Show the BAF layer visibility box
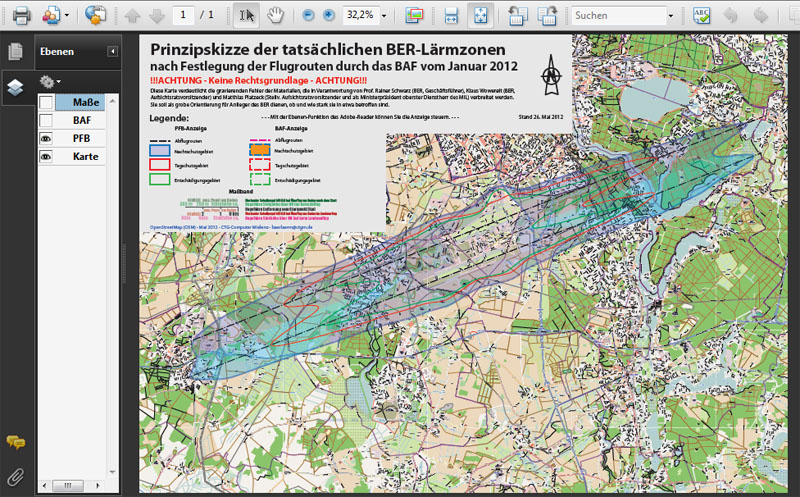 click(x=46, y=120)
